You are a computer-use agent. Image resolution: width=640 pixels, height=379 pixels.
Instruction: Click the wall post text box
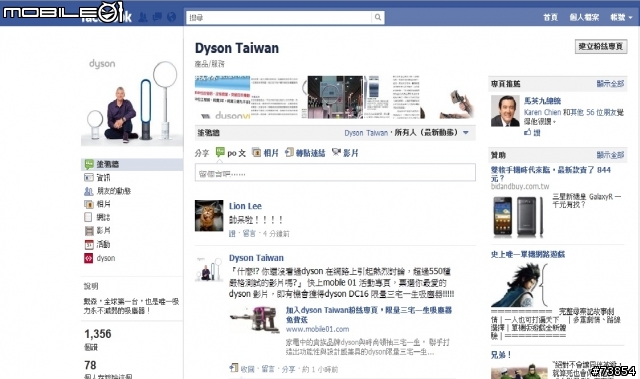(x=335, y=173)
